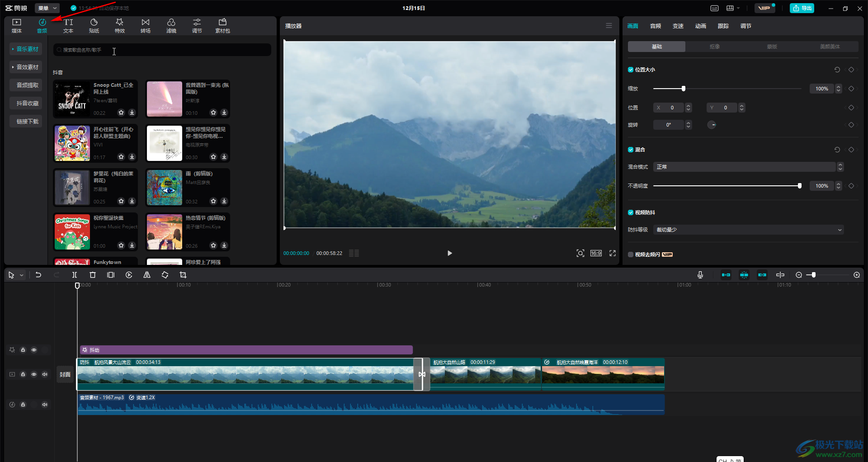The image size is (868, 462).
Task: Open the 转场 transitions panel
Action: click(x=146, y=26)
